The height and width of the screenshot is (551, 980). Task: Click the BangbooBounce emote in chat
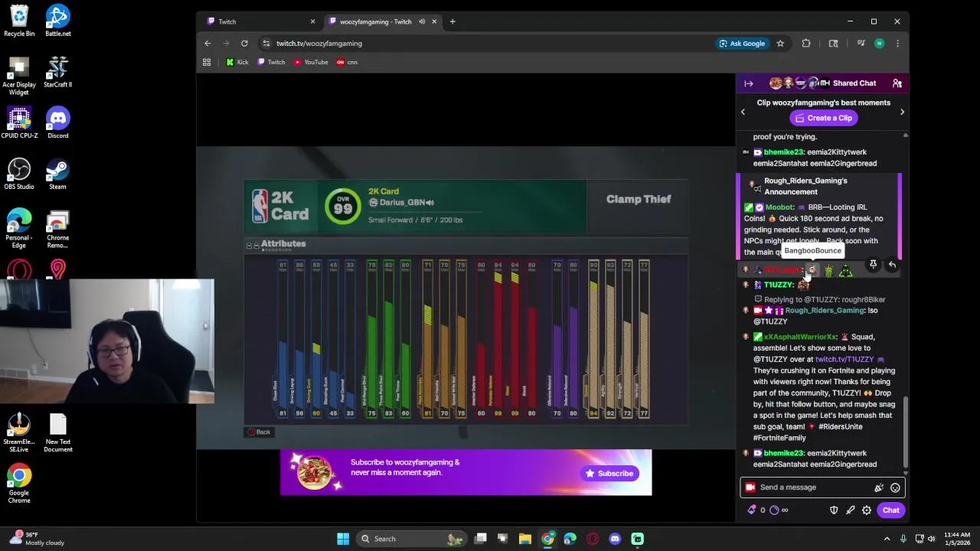pyautogui.click(x=811, y=269)
